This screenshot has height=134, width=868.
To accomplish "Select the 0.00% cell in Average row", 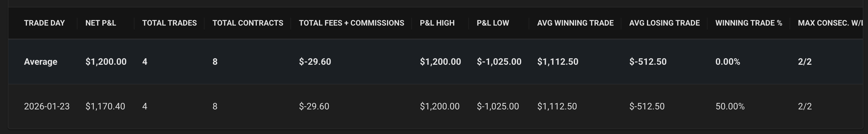I will click(x=727, y=61).
